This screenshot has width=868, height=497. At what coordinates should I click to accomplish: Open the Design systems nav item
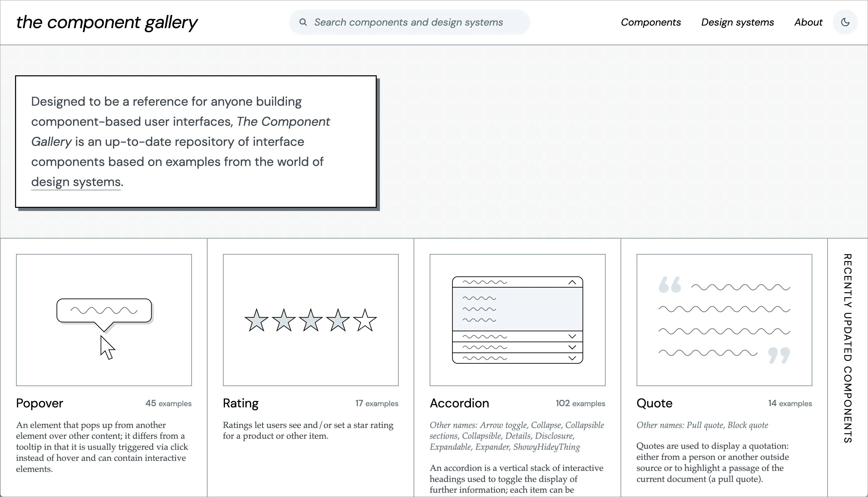(738, 22)
